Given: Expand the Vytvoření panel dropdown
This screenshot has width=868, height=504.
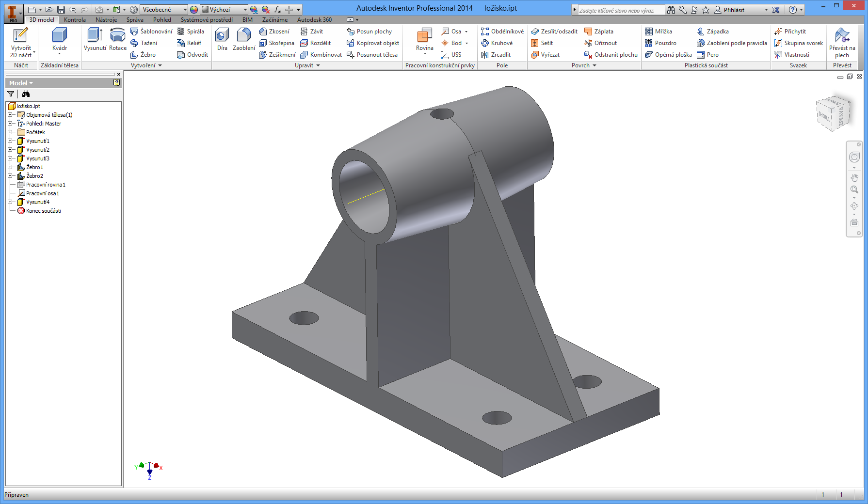Looking at the screenshot, I should click(x=146, y=65).
